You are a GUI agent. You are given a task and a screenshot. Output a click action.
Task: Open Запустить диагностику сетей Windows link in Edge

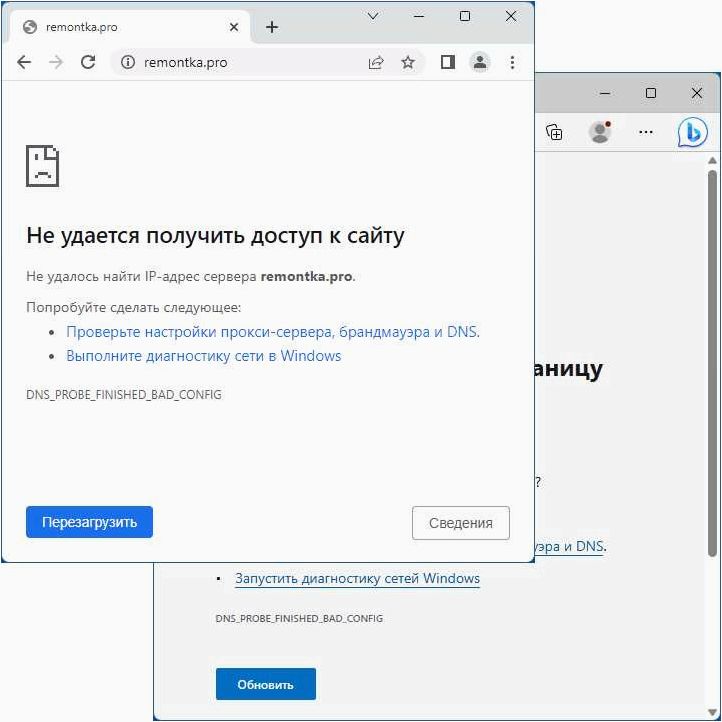coord(357,578)
